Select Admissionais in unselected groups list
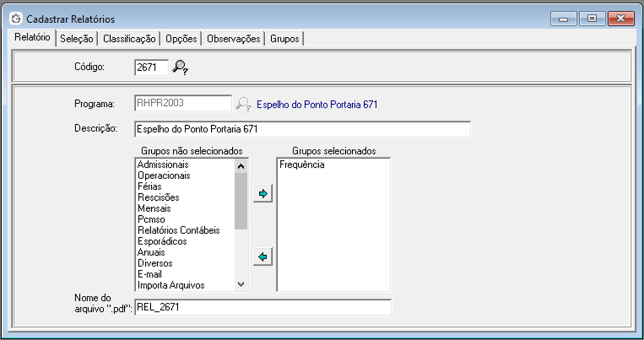This screenshot has height=340, width=644. 163,165
